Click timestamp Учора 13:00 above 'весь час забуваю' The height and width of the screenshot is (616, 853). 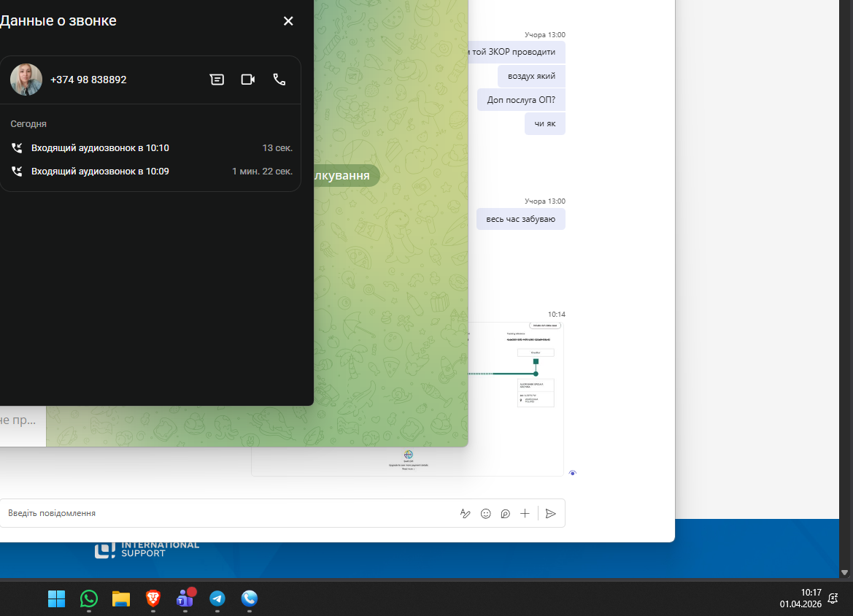pos(544,201)
